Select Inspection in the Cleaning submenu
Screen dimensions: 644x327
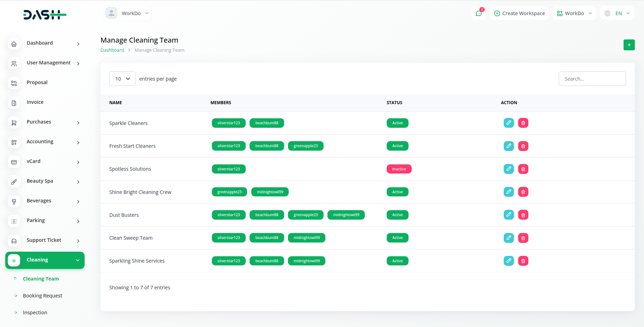(x=35, y=313)
